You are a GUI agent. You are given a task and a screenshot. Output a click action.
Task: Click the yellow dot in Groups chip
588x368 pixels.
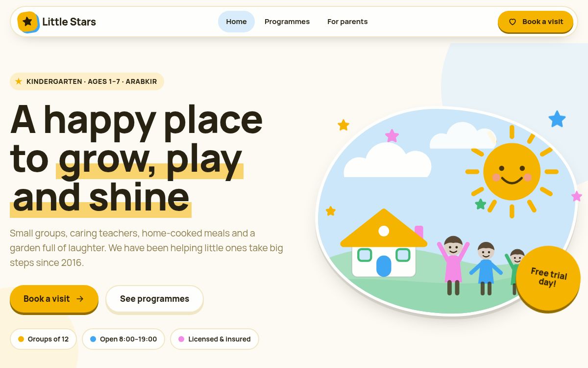pyautogui.click(x=21, y=339)
